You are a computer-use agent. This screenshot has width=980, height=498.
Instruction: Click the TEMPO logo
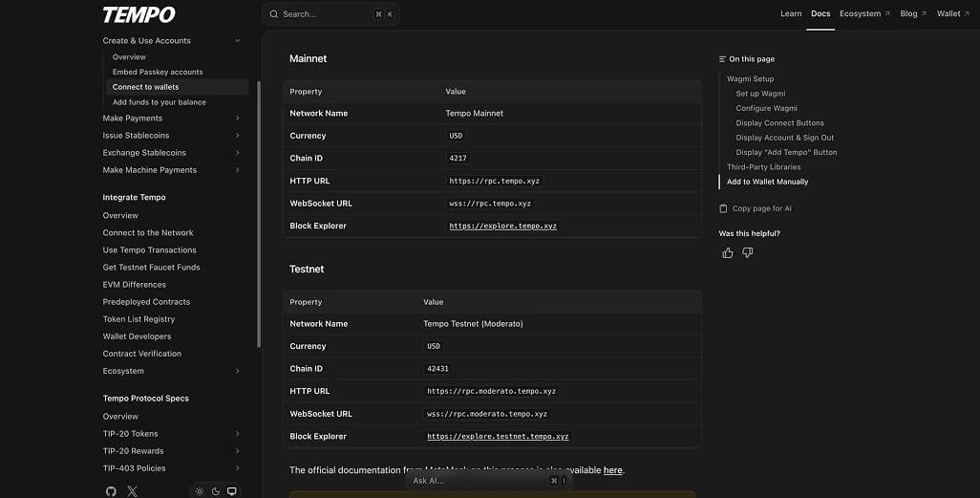click(138, 14)
